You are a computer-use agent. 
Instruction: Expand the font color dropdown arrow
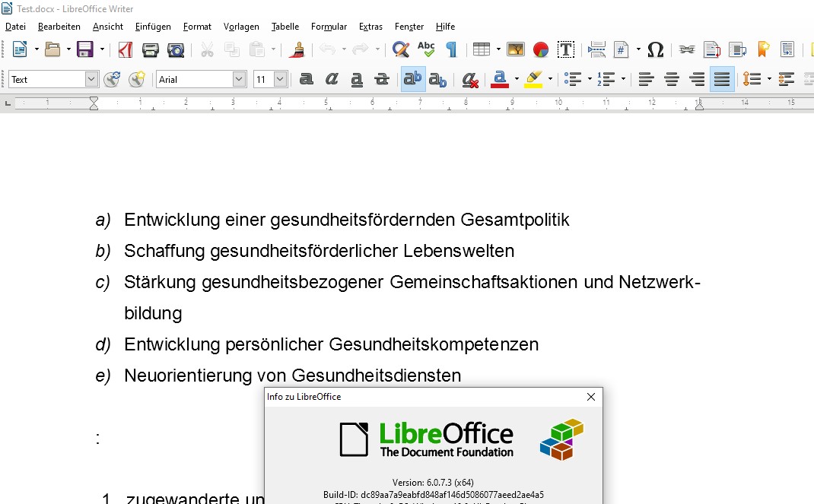click(517, 79)
